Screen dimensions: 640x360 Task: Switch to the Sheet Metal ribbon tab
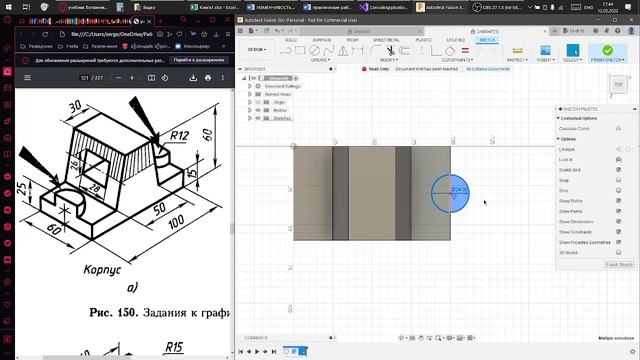(x=386, y=40)
